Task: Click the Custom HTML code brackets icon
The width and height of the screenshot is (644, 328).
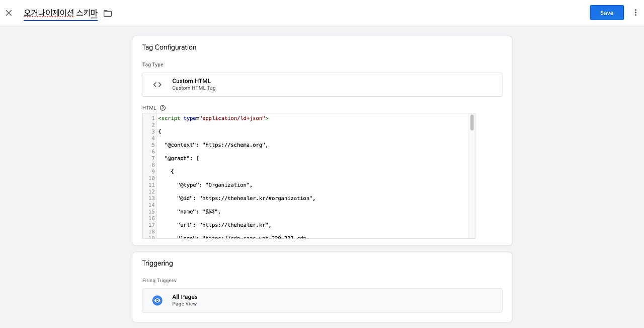Action: click(157, 85)
